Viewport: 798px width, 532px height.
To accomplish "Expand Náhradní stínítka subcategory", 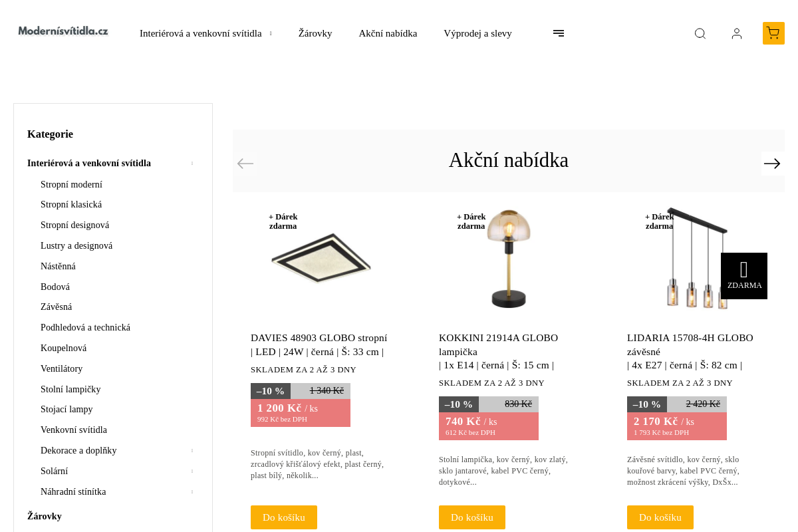I will coord(192,492).
